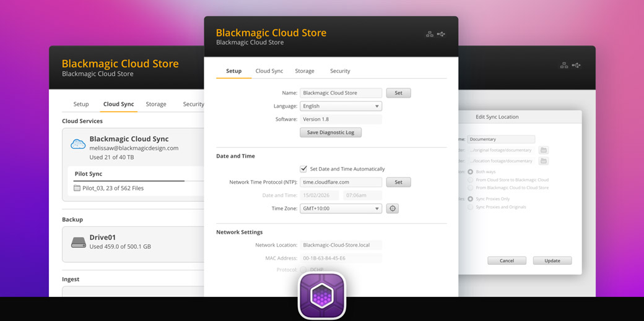
Task: Click Update in Edit Sync Location dialog
Action: pyautogui.click(x=552, y=260)
